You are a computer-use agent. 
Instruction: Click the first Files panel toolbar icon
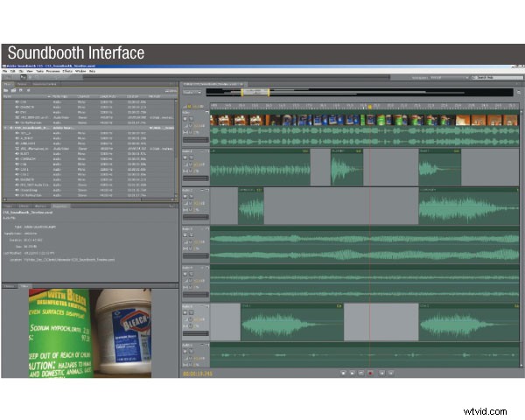coord(6,90)
